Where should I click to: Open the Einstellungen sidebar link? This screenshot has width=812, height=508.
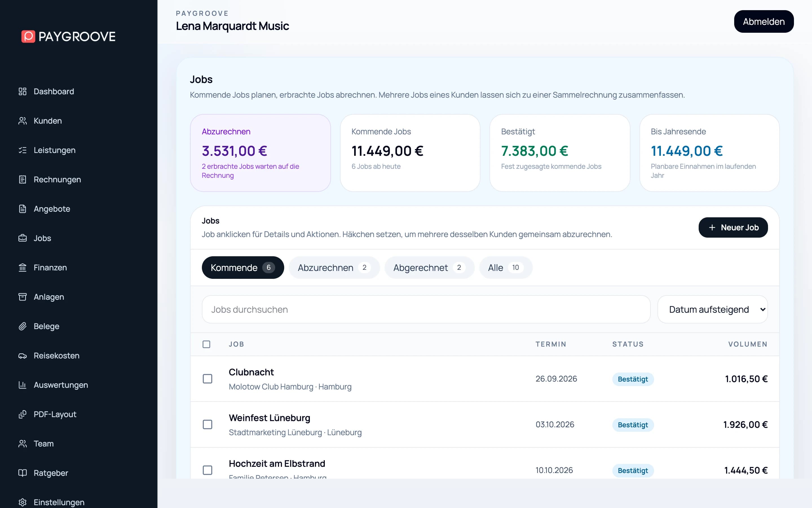[59, 502]
